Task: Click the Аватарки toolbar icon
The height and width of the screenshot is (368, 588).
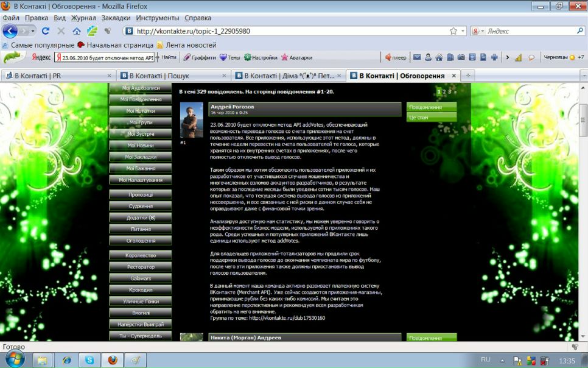Action: pos(296,58)
